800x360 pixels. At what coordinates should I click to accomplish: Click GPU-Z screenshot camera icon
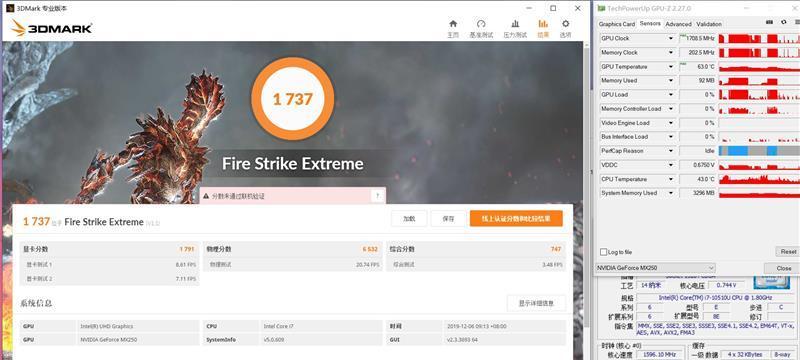coord(769,22)
